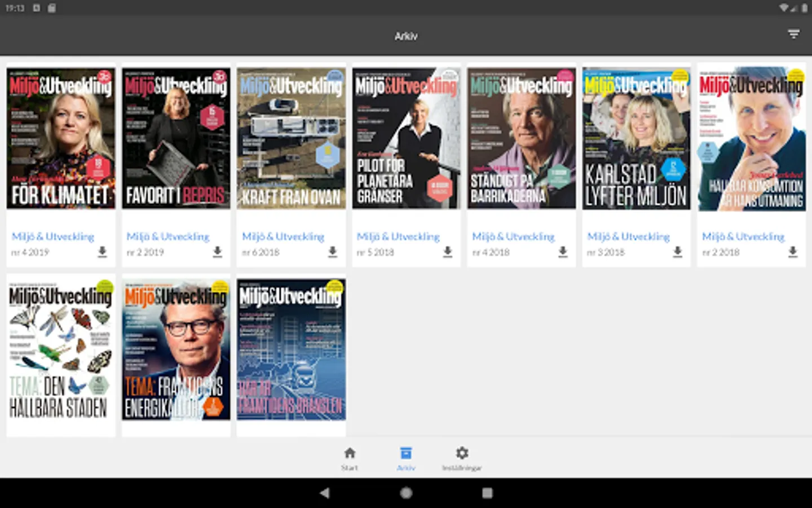The width and height of the screenshot is (812, 508).
Task: Click Miljö & Utveckling title above nr 3 2018
Action: click(x=628, y=237)
